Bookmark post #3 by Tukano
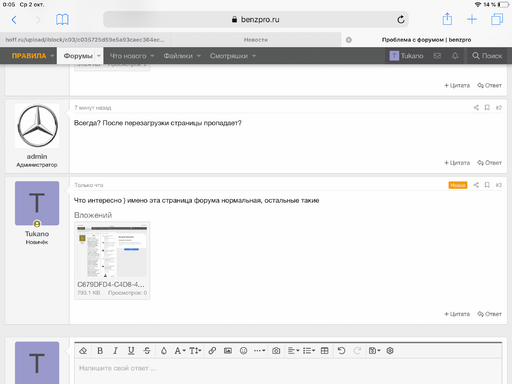 tap(487, 185)
